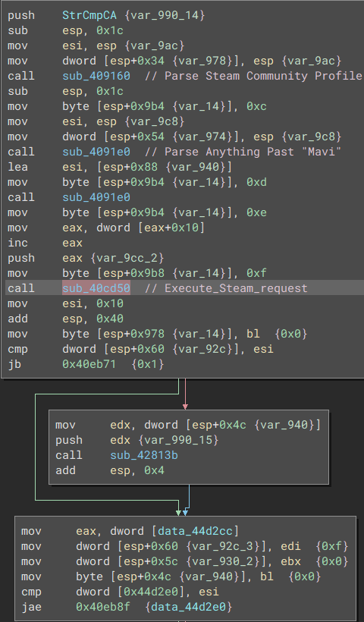Select the data_44d2e0 annotation

click(x=188, y=607)
